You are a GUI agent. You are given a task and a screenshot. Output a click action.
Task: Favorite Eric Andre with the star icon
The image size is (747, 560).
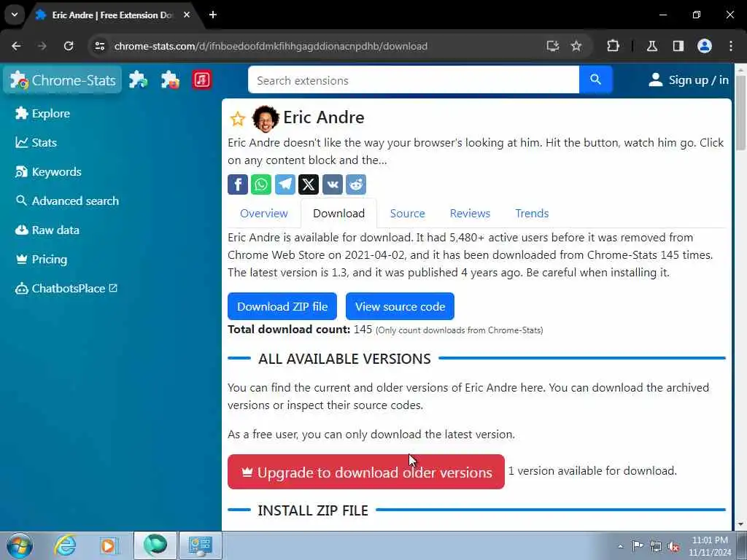237,119
